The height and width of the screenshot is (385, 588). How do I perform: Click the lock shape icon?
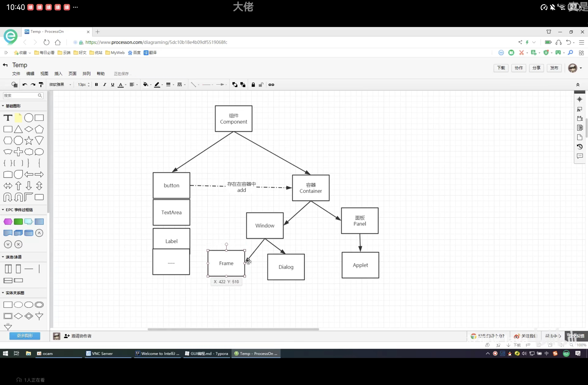click(x=253, y=84)
